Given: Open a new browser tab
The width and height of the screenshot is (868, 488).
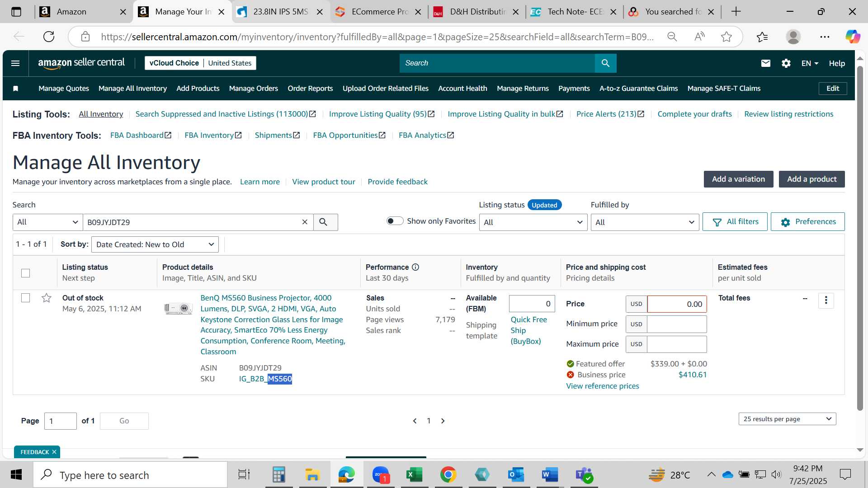Looking at the screenshot, I should [736, 12].
